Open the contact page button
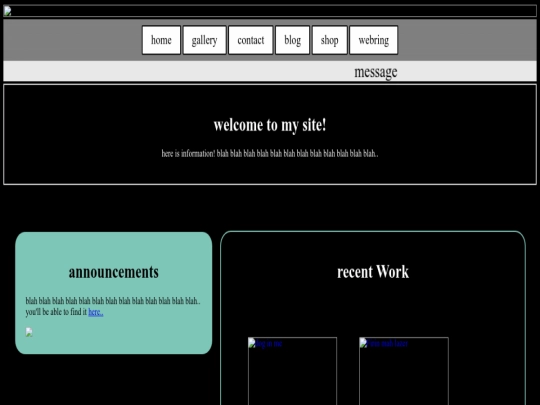This screenshot has height=405, width=540. tap(251, 40)
